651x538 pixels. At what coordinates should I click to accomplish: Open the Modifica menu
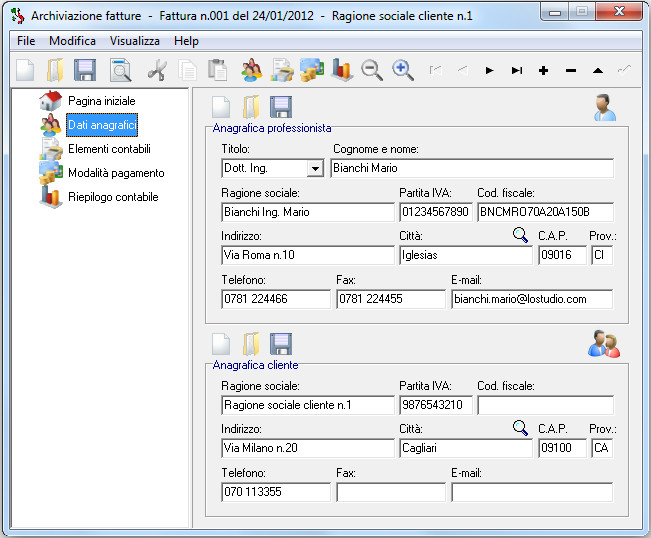72,41
